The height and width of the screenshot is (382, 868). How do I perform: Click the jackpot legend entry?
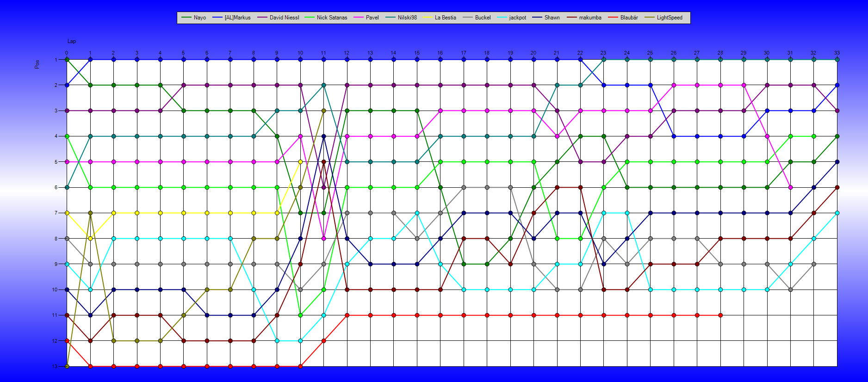coord(511,18)
